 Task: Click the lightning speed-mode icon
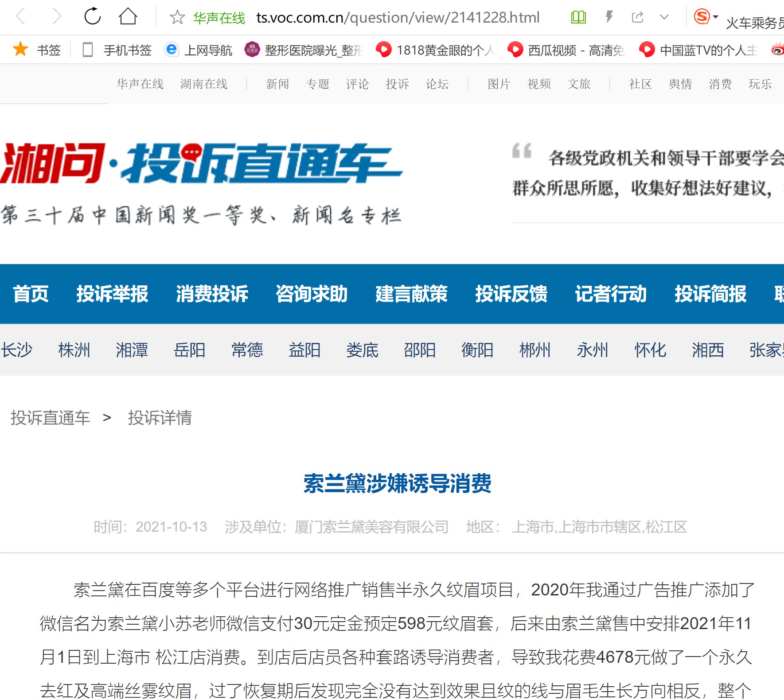pos(609,17)
